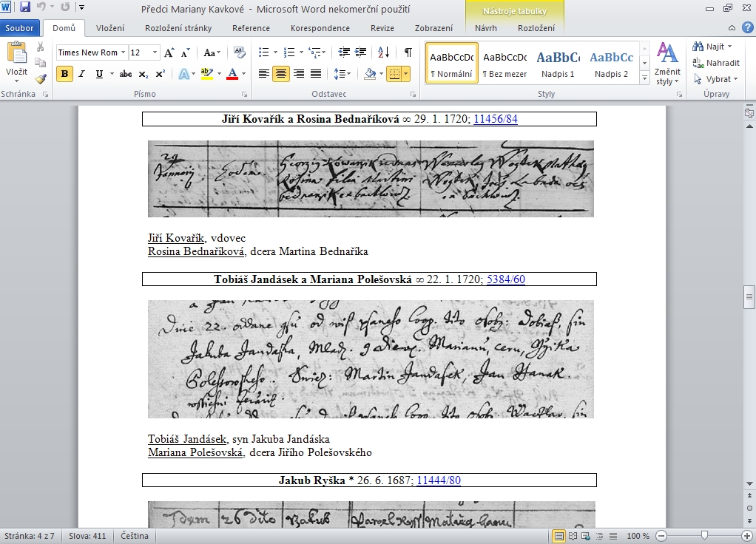Open the Vložení ribbon tab
Screen dimensions: 756x544
pos(109,28)
